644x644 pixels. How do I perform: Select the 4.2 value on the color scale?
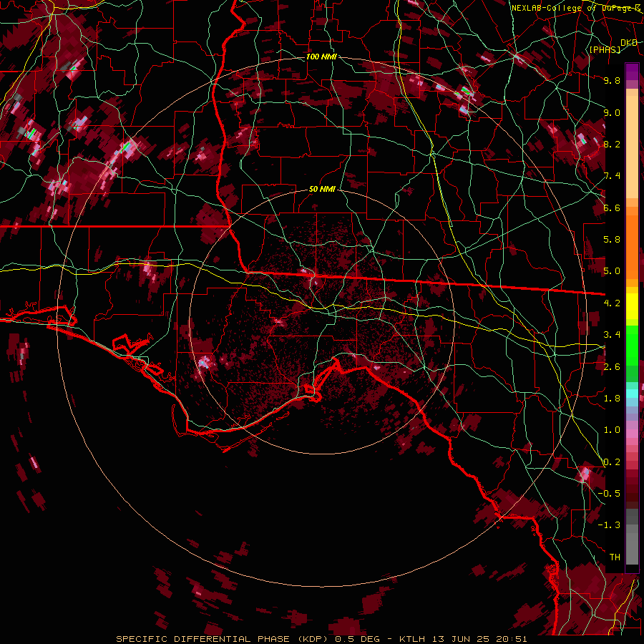(612, 303)
